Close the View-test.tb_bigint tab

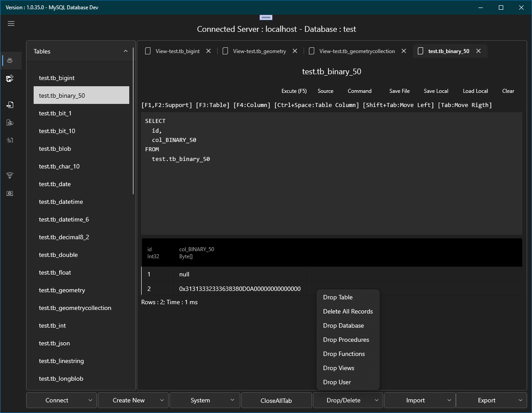pyautogui.click(x=208, y=51)
